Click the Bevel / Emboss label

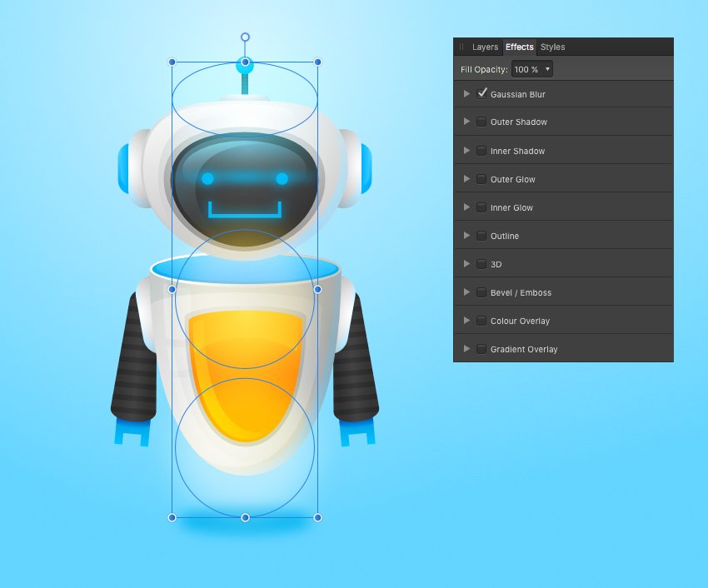[x=521, y=292]
